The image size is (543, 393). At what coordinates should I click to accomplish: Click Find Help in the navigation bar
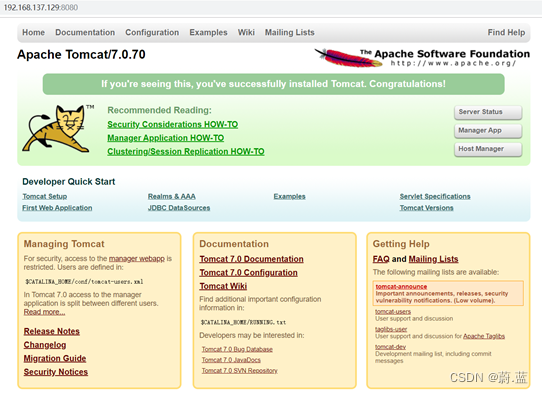(x=506, y=33)
